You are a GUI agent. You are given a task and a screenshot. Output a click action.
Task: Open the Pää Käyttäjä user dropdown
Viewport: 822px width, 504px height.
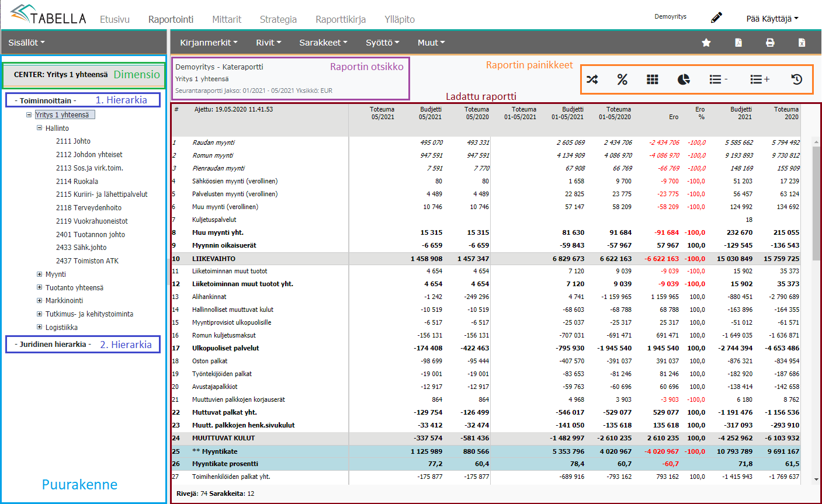(772, 19)
